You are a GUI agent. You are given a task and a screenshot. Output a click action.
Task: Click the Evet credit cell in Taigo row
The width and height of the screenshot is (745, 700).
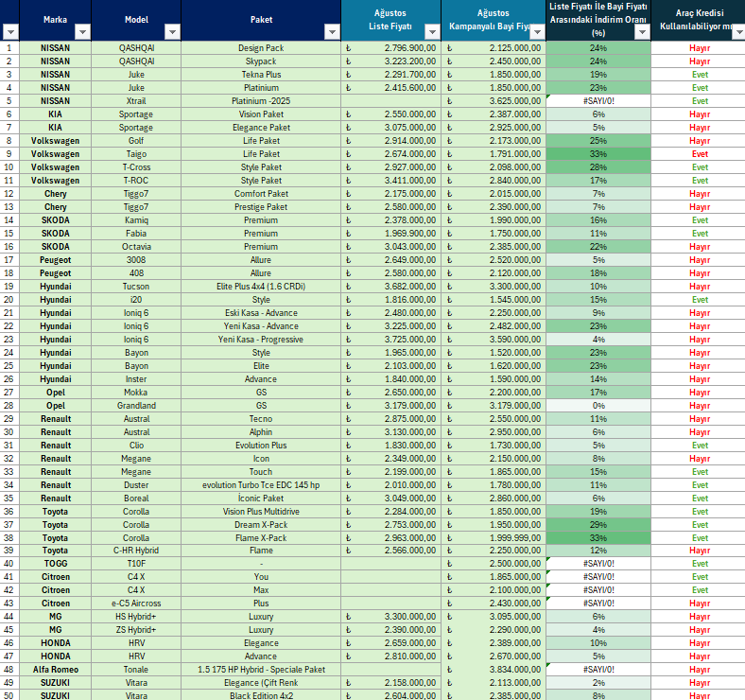click(x=700, y=154)
